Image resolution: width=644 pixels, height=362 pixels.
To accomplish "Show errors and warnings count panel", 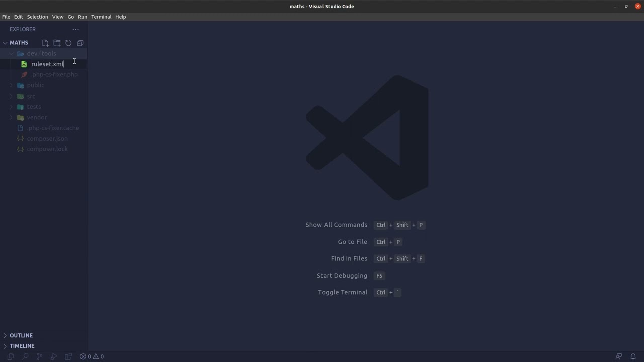I will pos(92,356).
